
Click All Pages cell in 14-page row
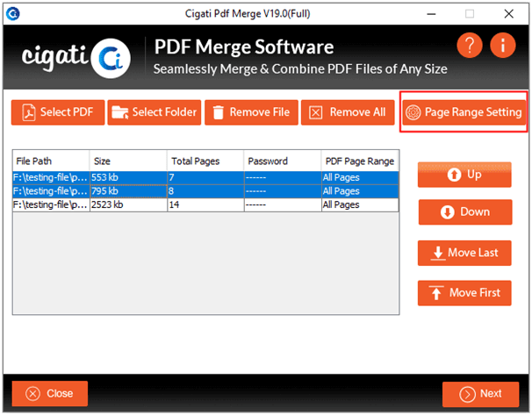360,204
